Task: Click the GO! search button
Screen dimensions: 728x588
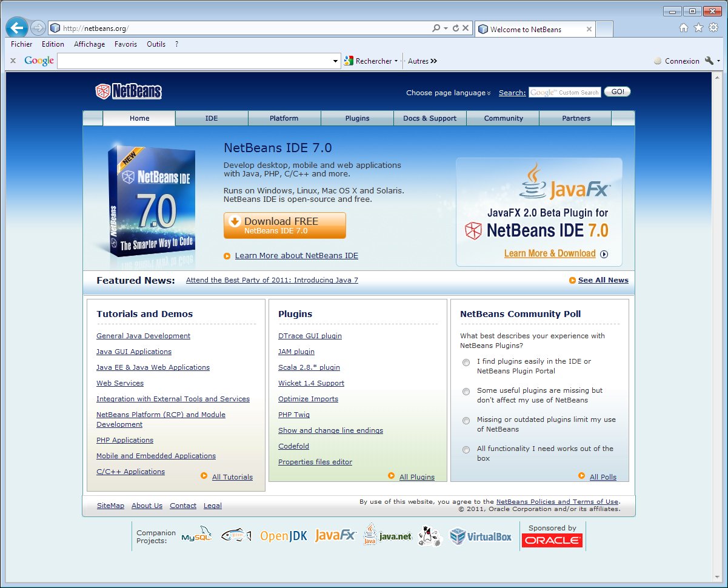Action: 617,92
